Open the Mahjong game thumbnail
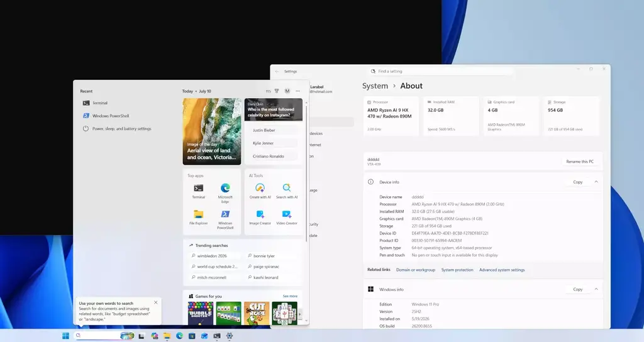This screenshot has height=342, width=644. tap(285, 314)
